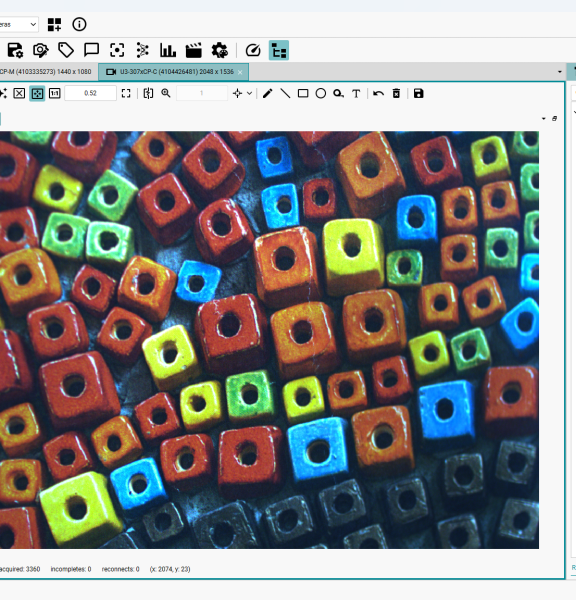Open the histogram bar chart icon
This screenshot has width=576, height=600.
tap(168, 50)
